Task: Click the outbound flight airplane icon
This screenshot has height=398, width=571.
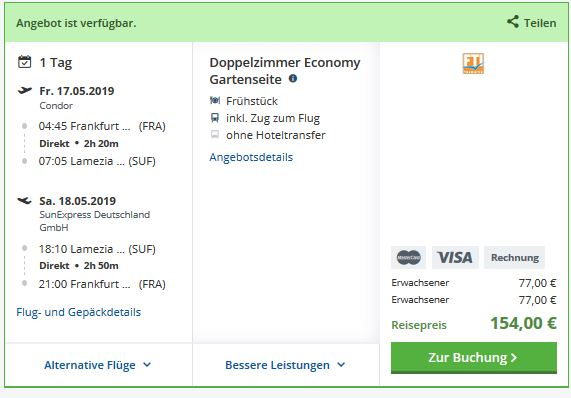Action: coord(25,90)
